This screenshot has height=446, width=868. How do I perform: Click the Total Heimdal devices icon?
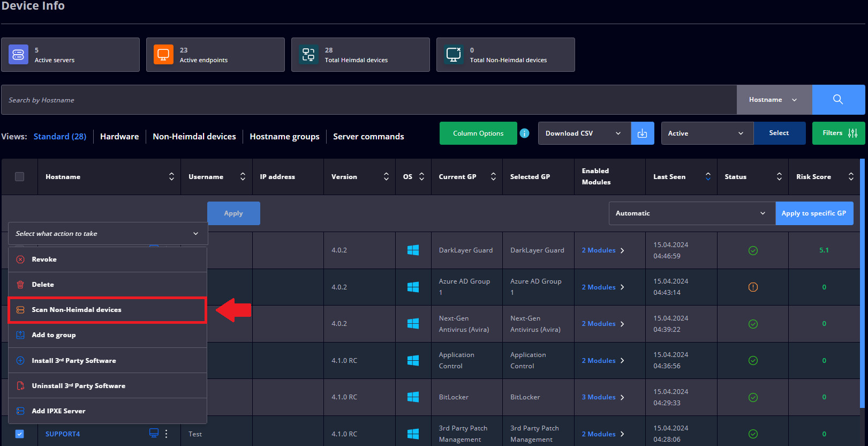(x=308, y=55)
